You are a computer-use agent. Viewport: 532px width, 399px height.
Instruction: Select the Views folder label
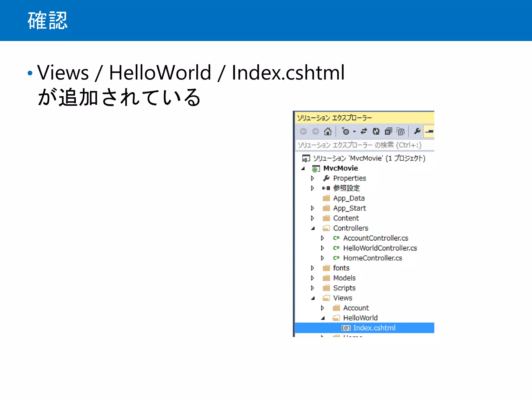click(343, 298)
